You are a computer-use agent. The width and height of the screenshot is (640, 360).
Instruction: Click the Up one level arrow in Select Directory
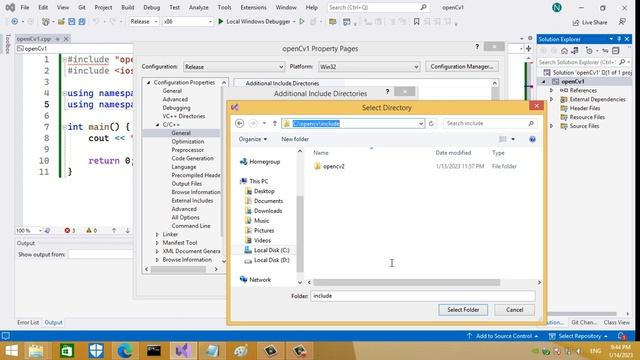pos(275,123)
